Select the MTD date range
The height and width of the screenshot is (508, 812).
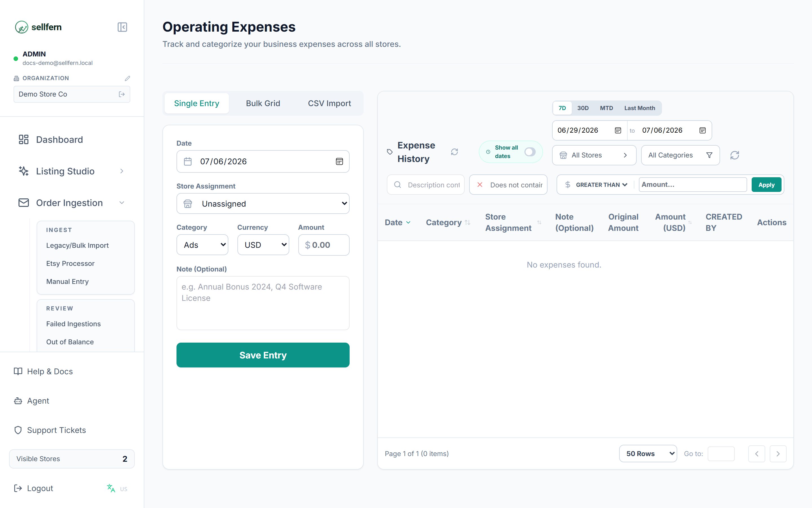click(x=606, y=108)
